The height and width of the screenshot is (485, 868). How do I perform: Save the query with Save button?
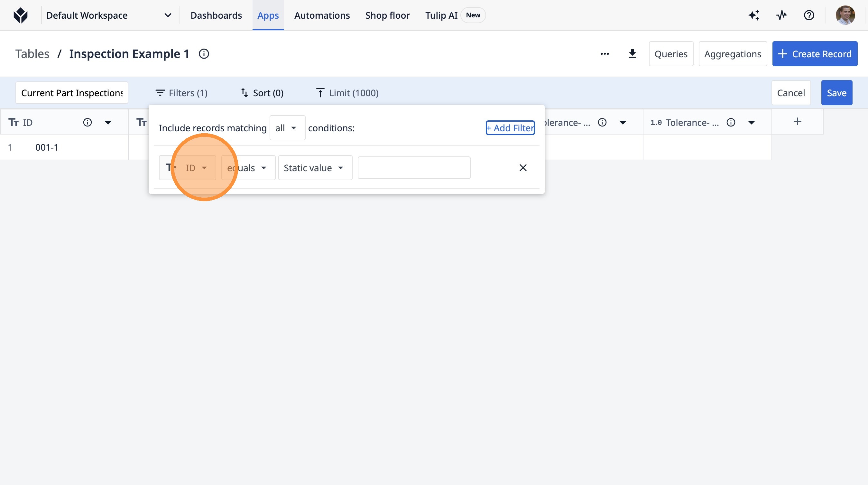(x=836, y=93)
